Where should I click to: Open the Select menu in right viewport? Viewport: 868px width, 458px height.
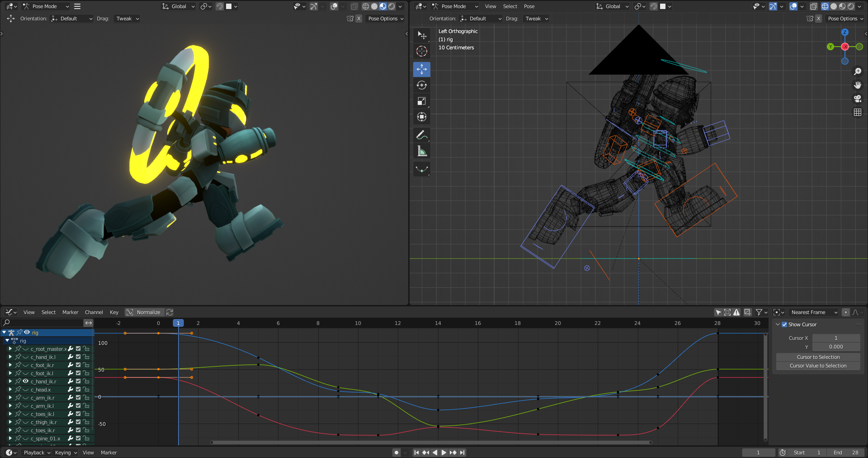510,6
